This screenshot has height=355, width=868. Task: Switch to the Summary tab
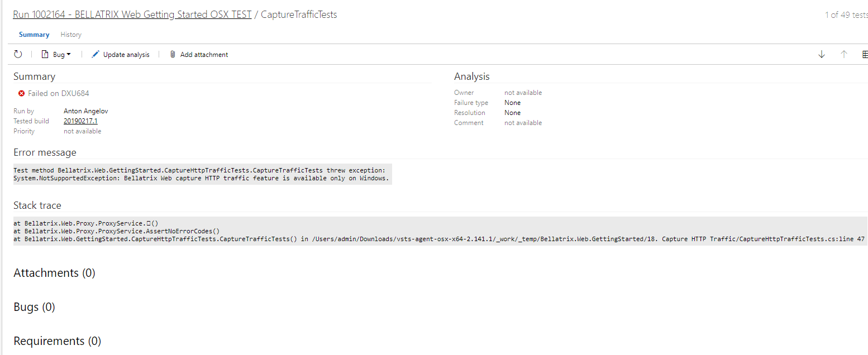(34, 35)
